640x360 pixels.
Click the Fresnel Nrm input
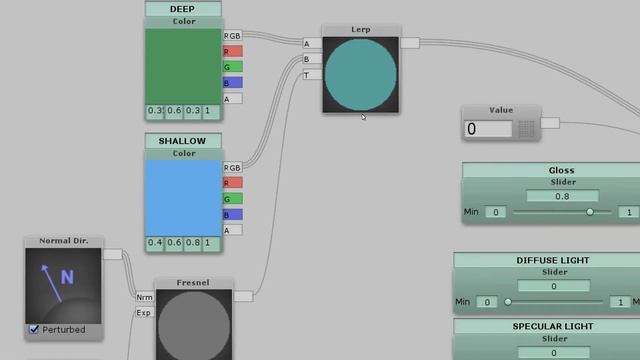144,297
